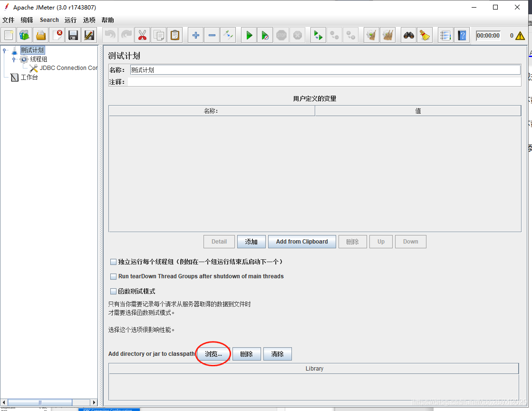This screenshot has height=411, width=532.
Task: Click the Detail button
Action: [x=219, y=242]
